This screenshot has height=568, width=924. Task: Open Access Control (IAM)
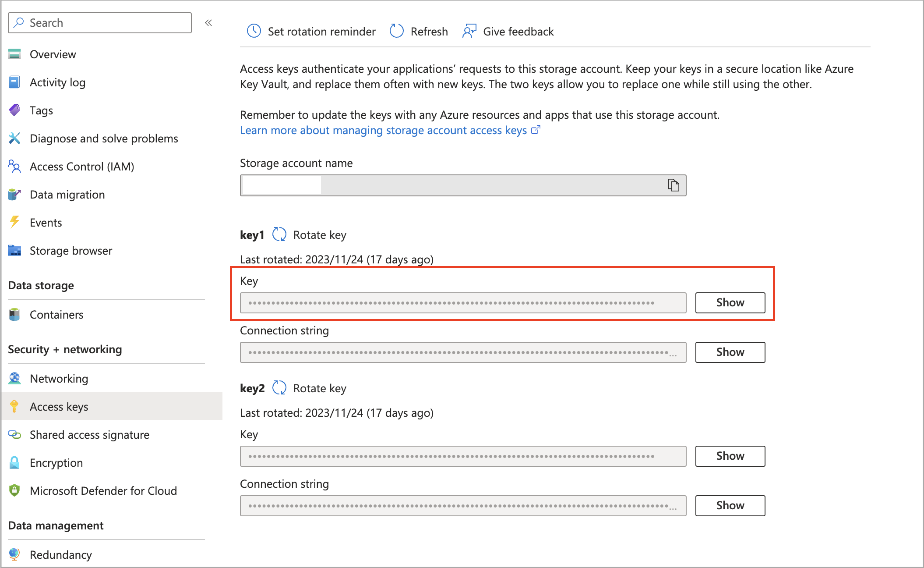(81, 166)
